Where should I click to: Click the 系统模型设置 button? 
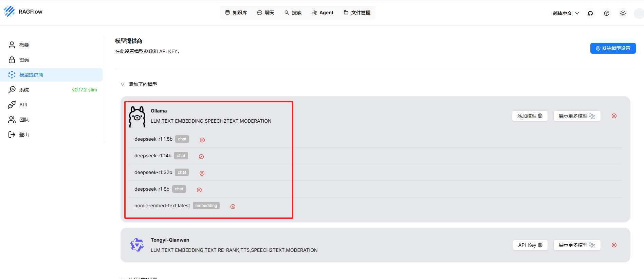tap(613, 48)
